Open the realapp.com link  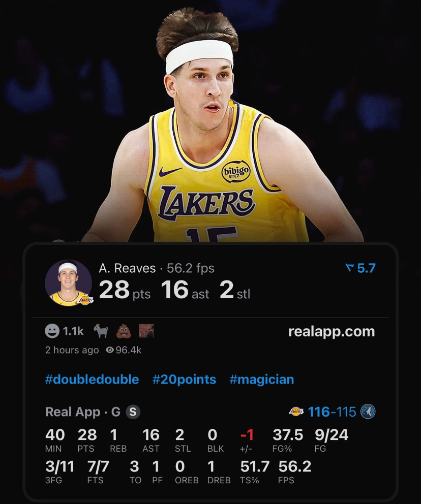pyautogui.click(x=332, y=332)
